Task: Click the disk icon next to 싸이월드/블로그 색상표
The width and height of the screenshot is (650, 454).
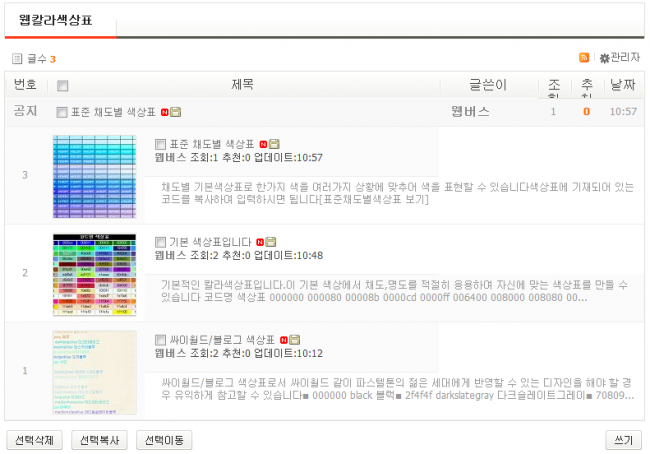Action: pos(295,340)
